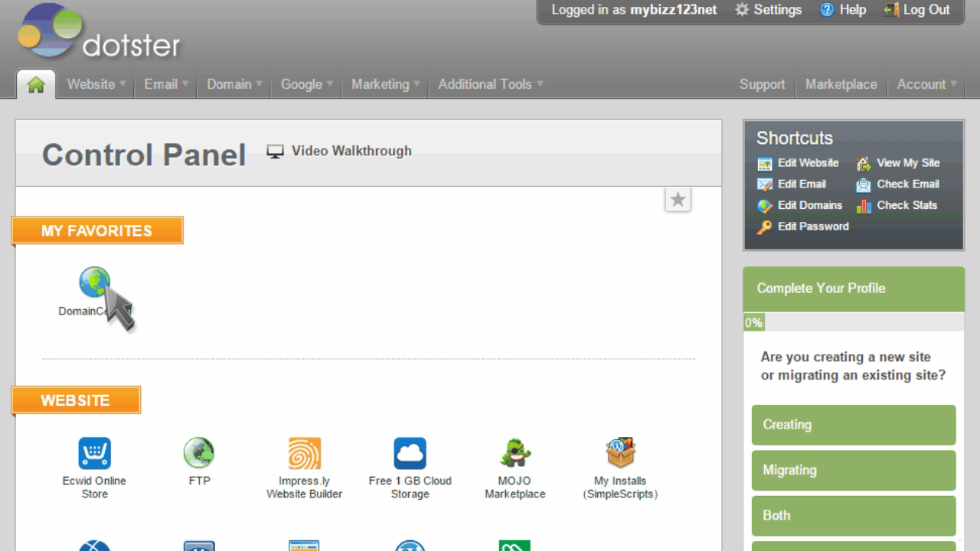Image resolution: width=980 pixels, height=551 pixels.
Task: Click the Complete Your Profile header
Action: coord(854,289)
